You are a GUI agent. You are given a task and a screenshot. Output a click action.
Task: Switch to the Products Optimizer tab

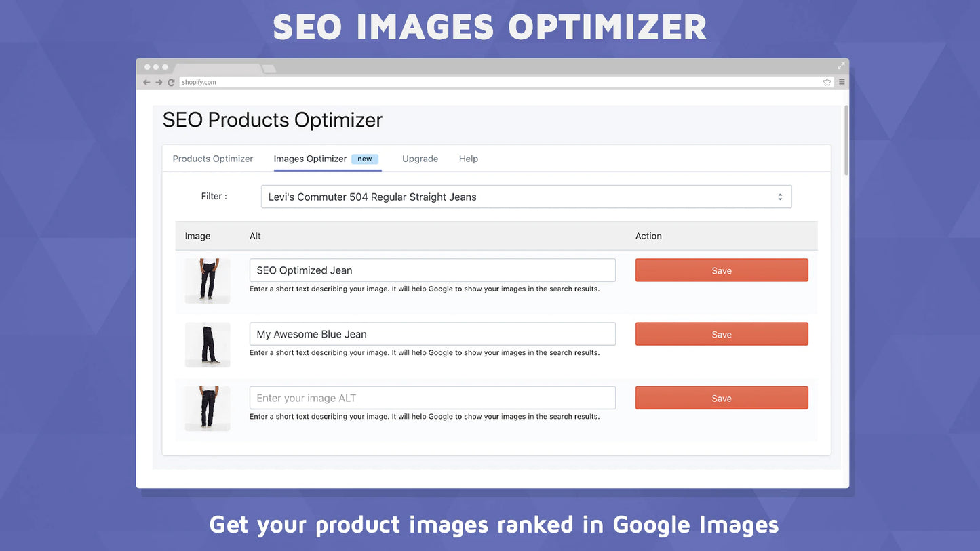[x=212, y=158]
